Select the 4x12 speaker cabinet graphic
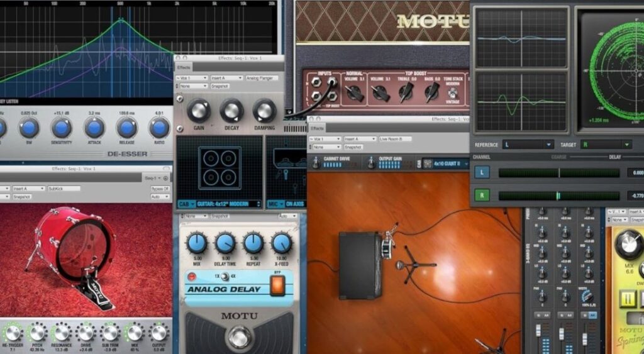The image size is (644, 354). pos(219,168)
